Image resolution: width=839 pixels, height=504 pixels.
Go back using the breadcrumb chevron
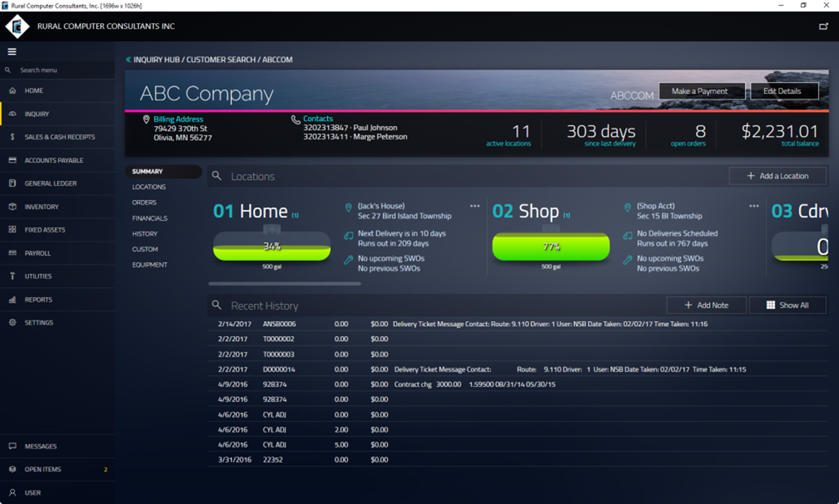[x=128, y=60]
